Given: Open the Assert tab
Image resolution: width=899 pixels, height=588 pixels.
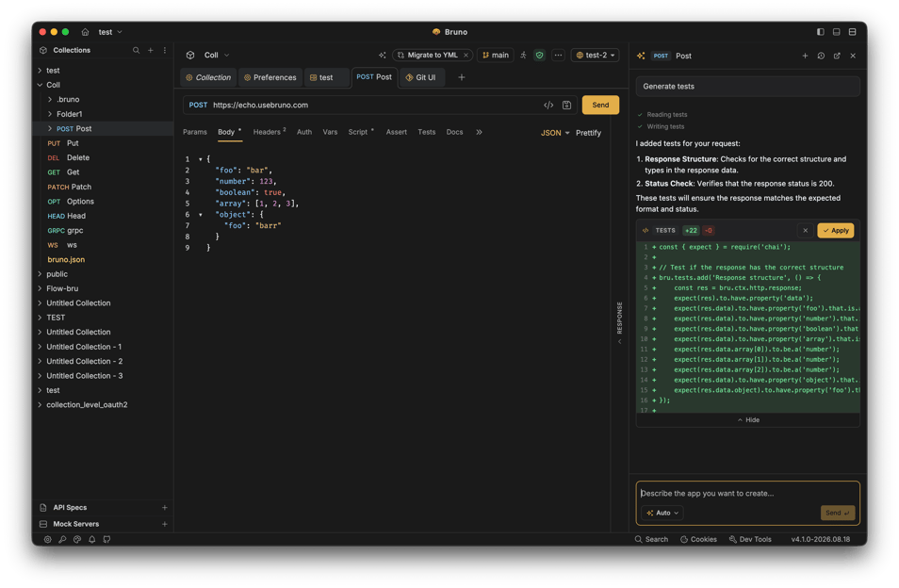Looking at the screenshot, I should pos(396,132).
